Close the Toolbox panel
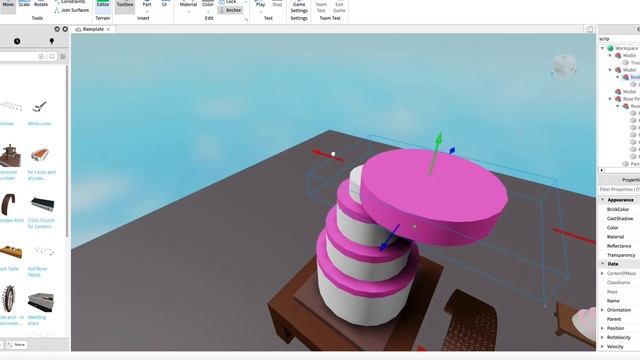Screen dimensions: 640x360 (65, 29)
